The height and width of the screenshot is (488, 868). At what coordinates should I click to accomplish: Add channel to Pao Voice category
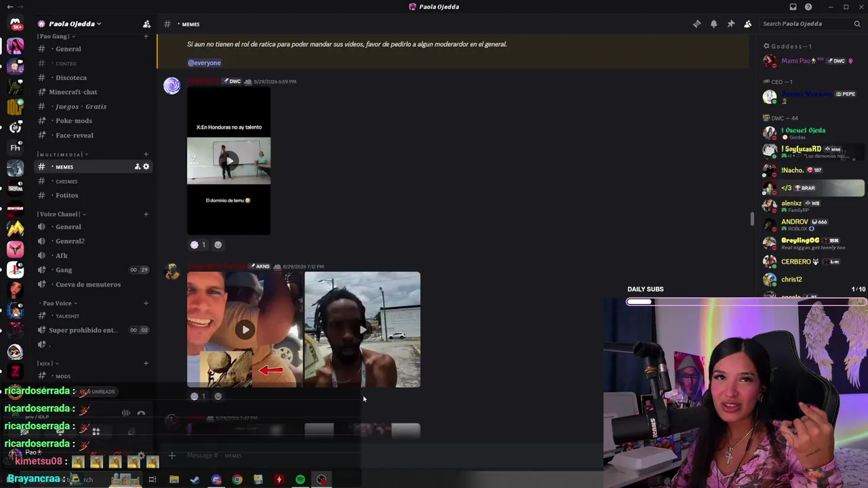pyautogui.click(x=146, y=303)
